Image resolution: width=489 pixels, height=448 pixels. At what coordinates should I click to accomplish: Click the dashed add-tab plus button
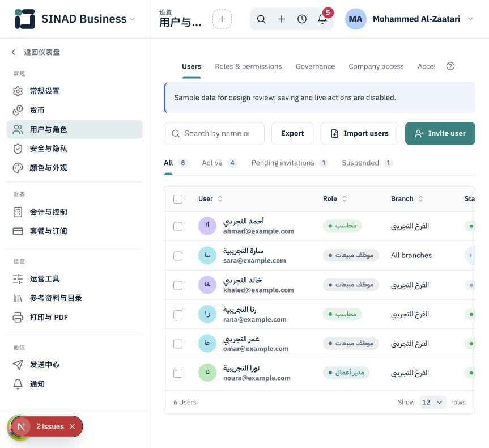coord(222,19)
